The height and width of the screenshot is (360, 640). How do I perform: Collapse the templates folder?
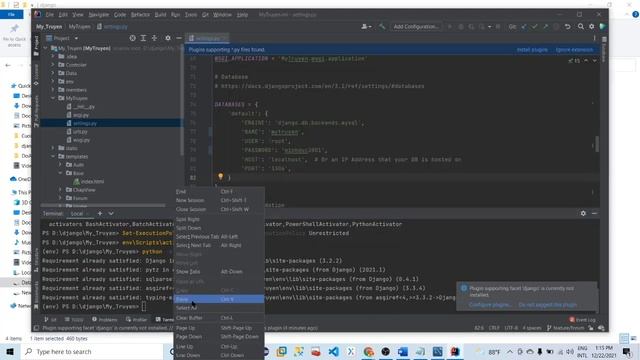(53, 156)
